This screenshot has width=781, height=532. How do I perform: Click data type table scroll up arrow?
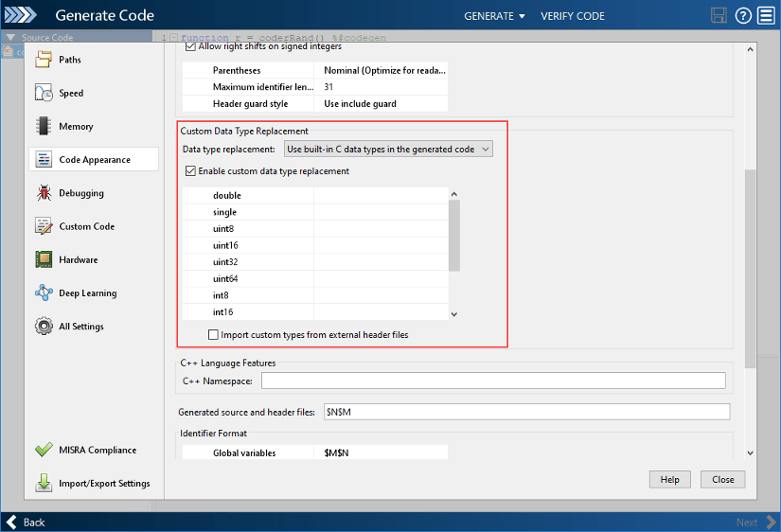pos(453,194)
